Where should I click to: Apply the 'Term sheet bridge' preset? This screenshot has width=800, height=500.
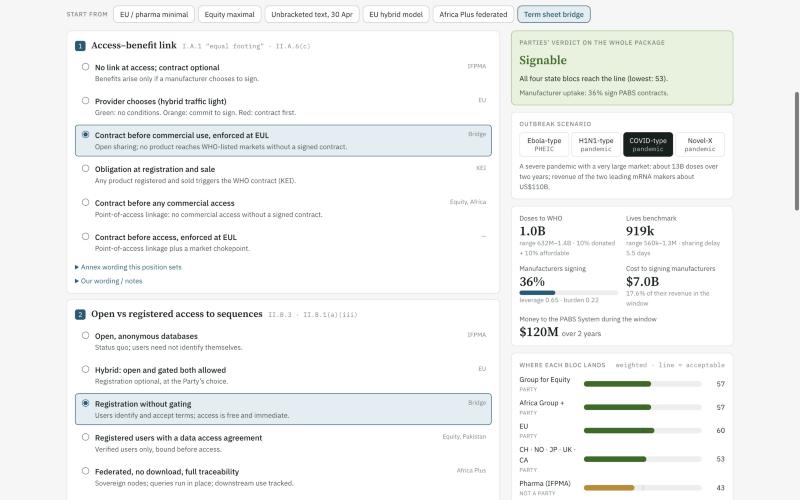coord(554,14)
